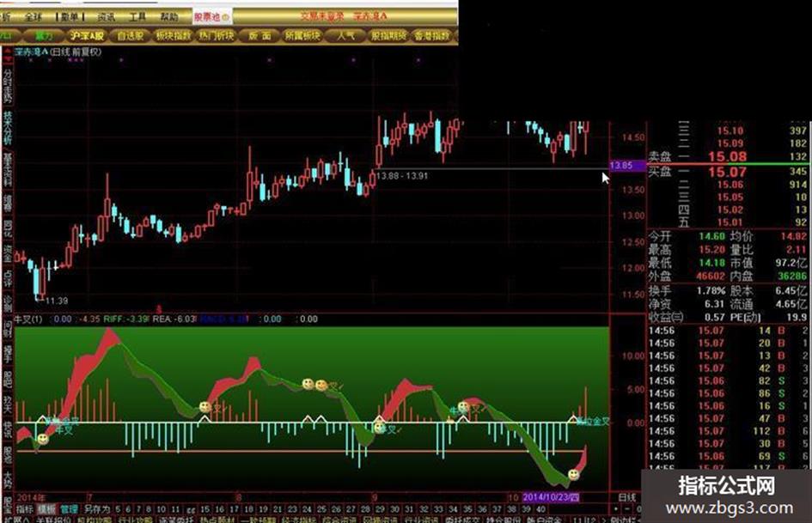Screen dimensions: 812x523
Task: Click the 买盘 label
Action: point(660,172)
